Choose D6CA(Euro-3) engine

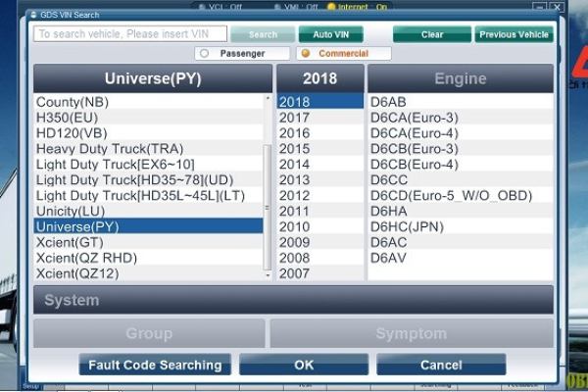click(461, 118)
